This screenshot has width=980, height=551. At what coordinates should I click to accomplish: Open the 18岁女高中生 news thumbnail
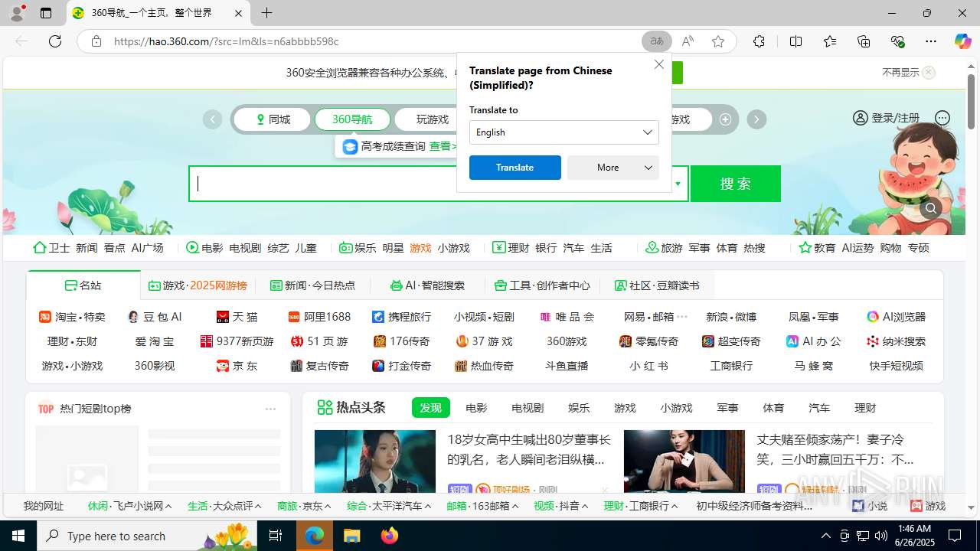point(375,461)
